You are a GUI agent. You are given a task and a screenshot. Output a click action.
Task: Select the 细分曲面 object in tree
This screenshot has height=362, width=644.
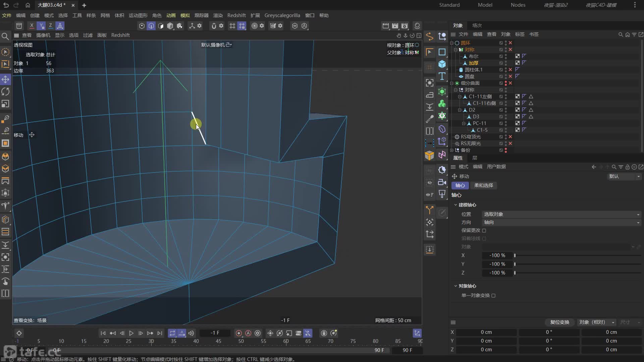(x=470, y=83)
